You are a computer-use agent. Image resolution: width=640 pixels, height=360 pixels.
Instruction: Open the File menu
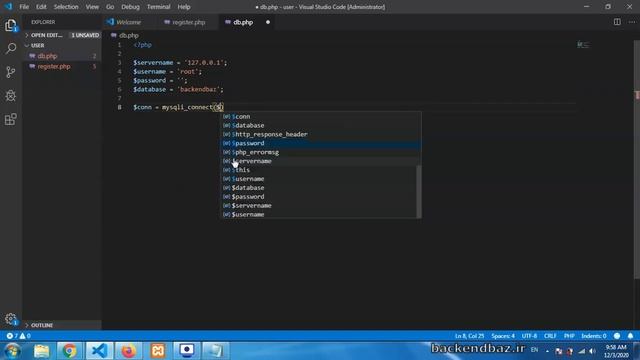pos(24,7)
